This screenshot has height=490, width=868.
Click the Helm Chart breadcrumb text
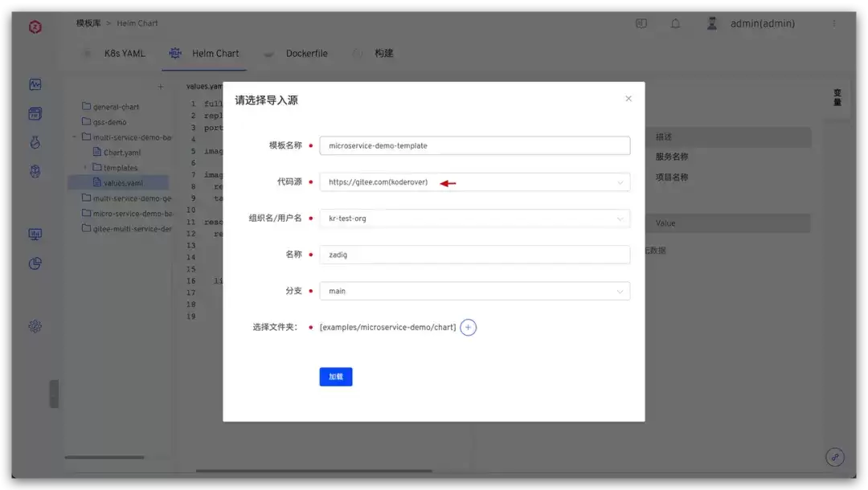point(137,23)
